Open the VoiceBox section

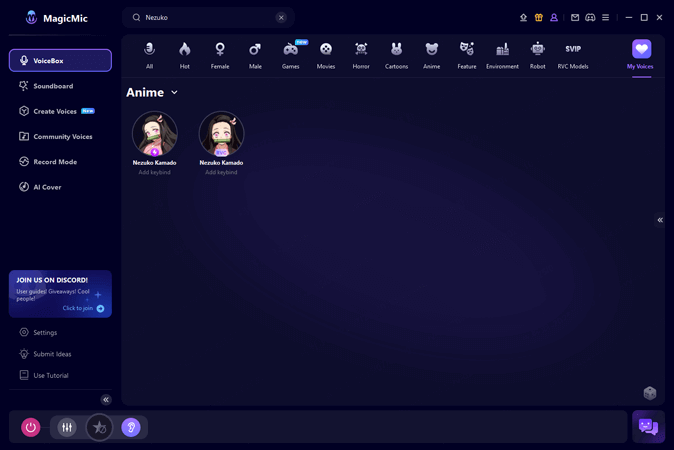(60, 61)
